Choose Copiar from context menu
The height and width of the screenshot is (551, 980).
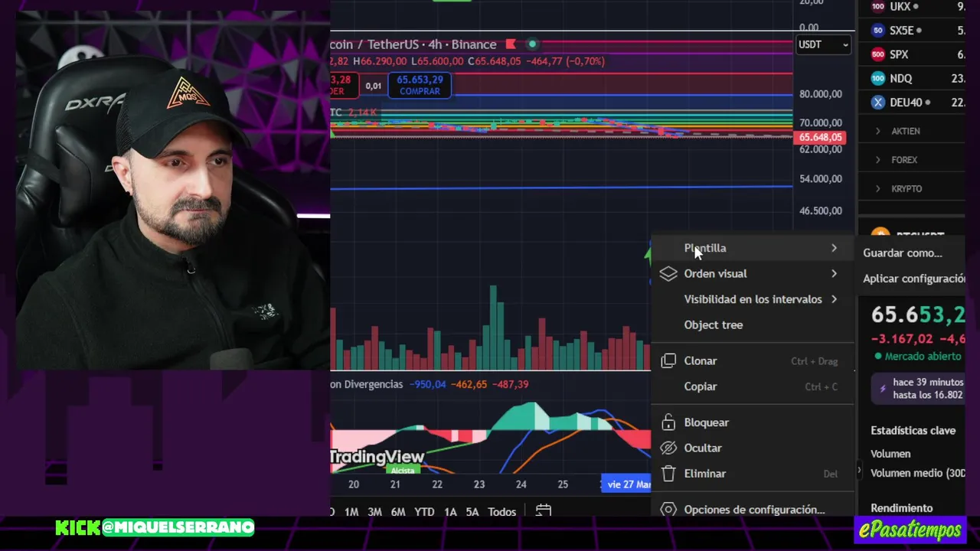click(x=752, y=386)
